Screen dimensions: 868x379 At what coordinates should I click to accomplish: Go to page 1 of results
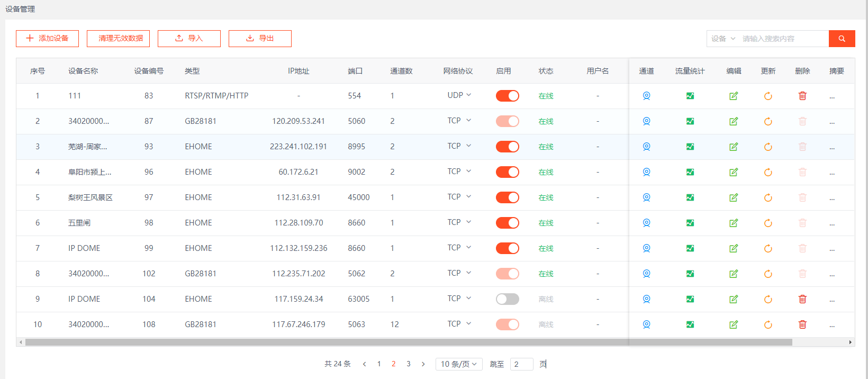pyautogui.click(x=379, y=364)
